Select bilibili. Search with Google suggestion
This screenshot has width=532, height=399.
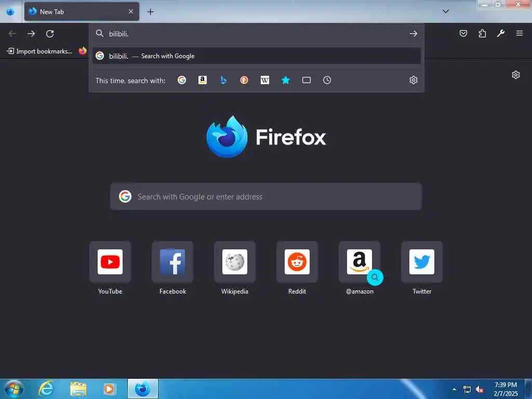pos(257,56)
